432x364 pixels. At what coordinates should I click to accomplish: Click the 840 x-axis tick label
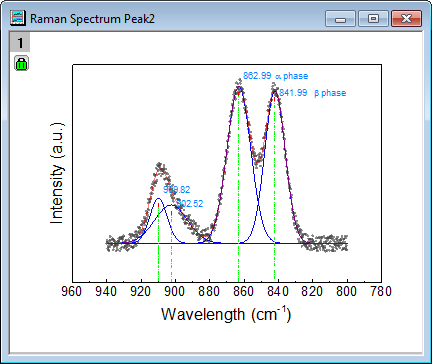click(278, 292)
